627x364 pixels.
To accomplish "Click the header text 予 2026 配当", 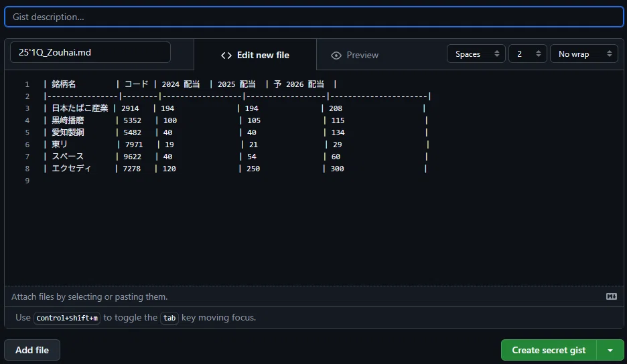I will [299, 84].
